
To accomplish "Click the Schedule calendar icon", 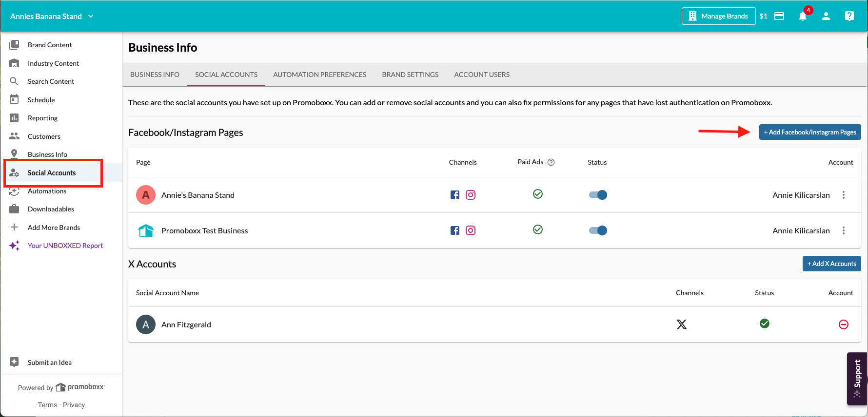I will pos(14,99).
